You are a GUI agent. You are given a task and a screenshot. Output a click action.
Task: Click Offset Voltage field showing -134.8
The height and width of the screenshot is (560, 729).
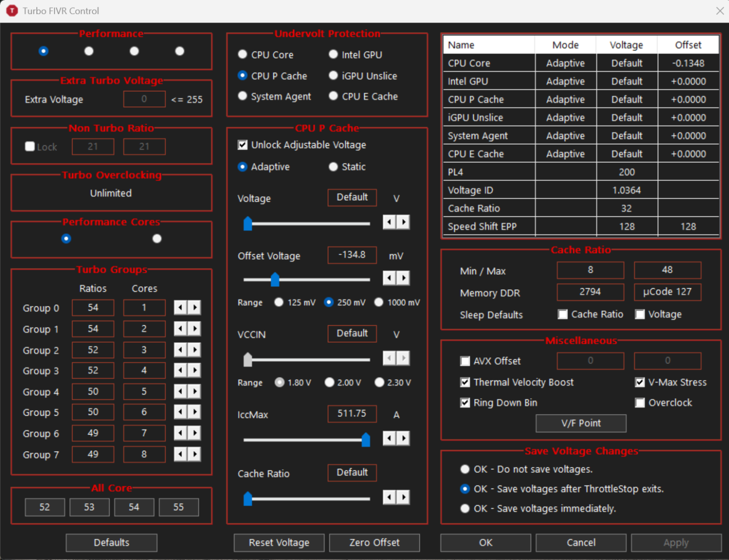click(x=352, y=255)
